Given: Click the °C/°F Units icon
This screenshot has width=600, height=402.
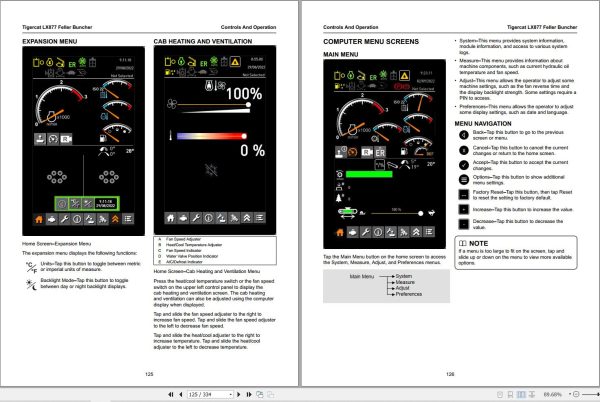Looking at the screenshot, I should click(x=31, y=267).
